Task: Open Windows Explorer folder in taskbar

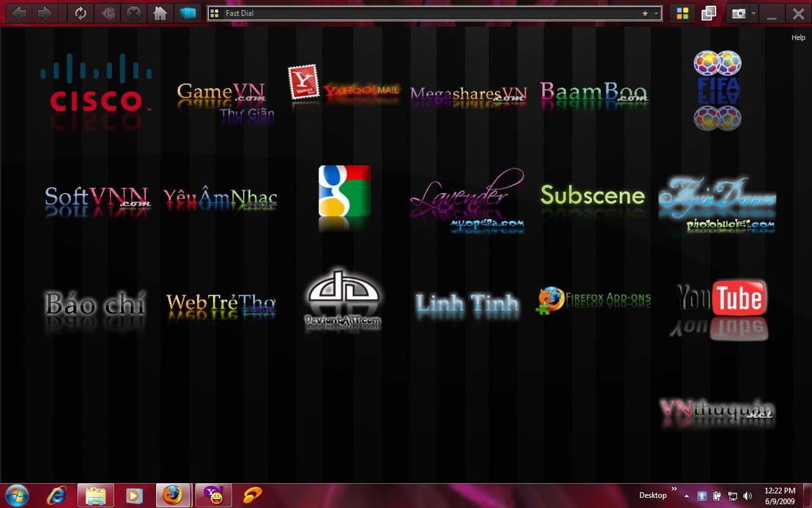Action: coord(96,495)
